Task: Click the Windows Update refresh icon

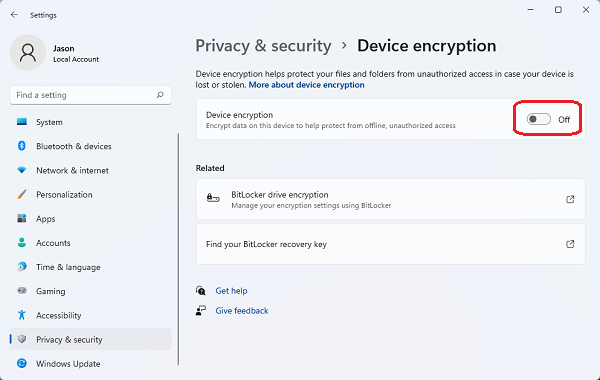Action: (x=22, y=363)
